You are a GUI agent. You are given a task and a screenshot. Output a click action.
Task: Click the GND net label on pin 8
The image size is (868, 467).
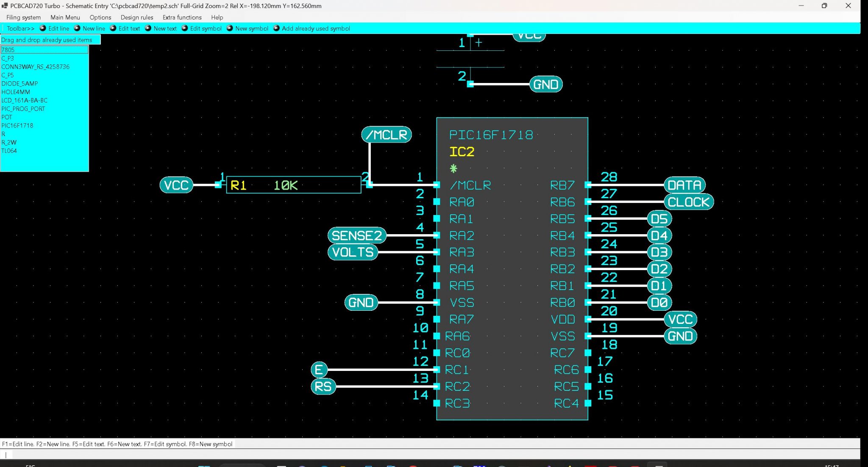point(361,303)
